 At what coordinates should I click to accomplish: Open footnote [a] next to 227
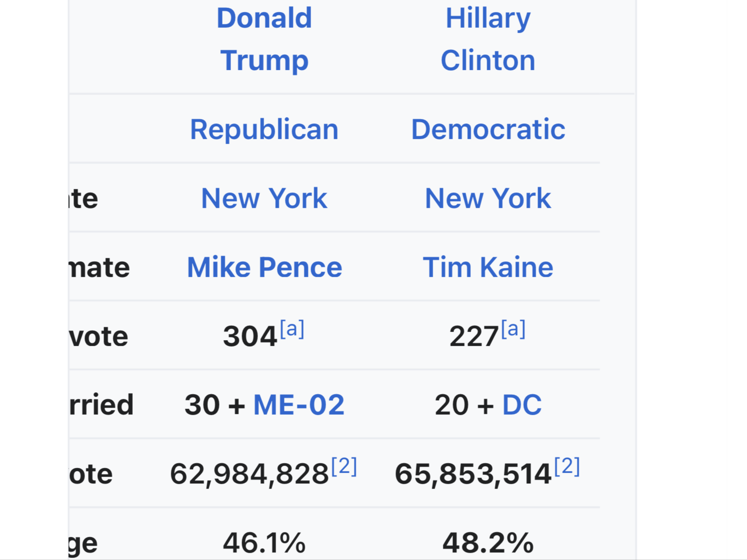[x=513, y=329]
